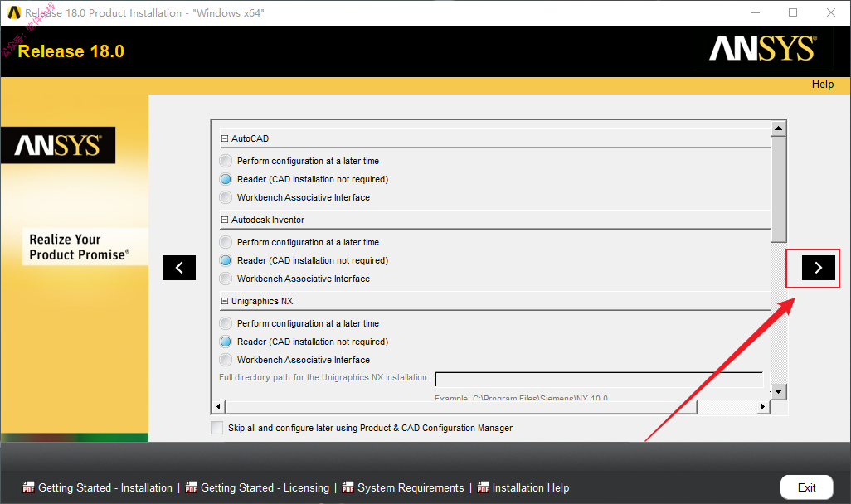The width and height of the screenshot is (851, 504).
Task: Open the Getting Started - Licensing PDF
Action: click(265, 487)
